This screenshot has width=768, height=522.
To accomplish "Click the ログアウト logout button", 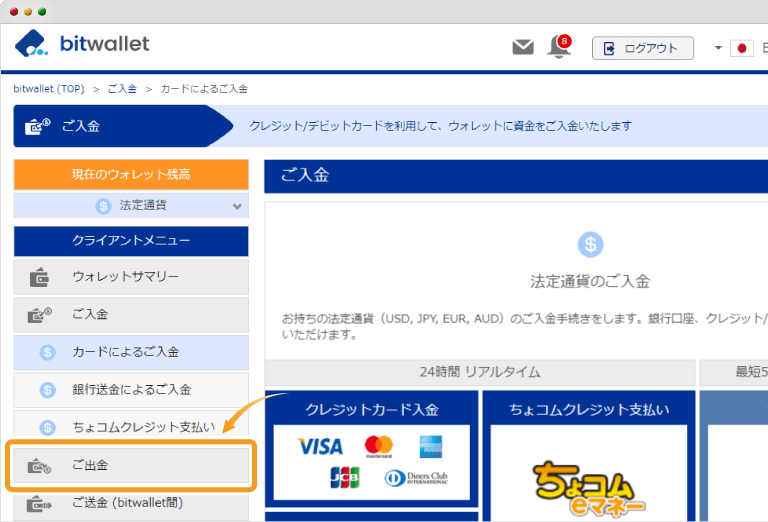I will pyautogui.click(x=643, y=48).
